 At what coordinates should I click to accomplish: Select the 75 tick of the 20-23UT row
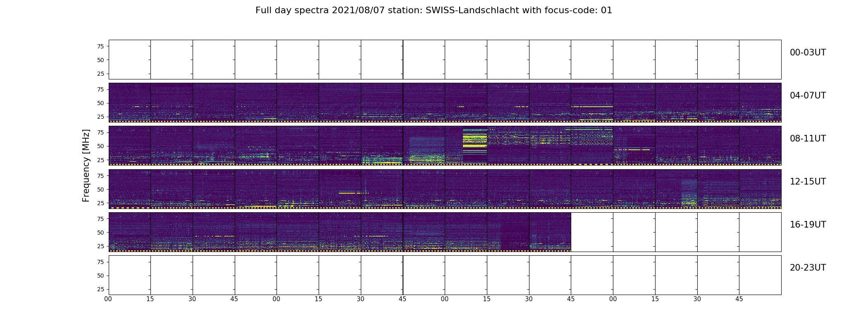[x=100, y=262]
